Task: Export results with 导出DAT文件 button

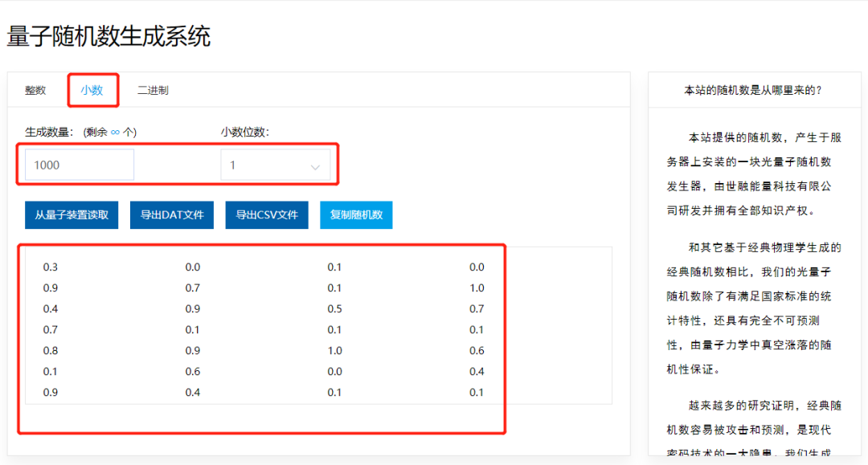Action: [x=172, y=215]
